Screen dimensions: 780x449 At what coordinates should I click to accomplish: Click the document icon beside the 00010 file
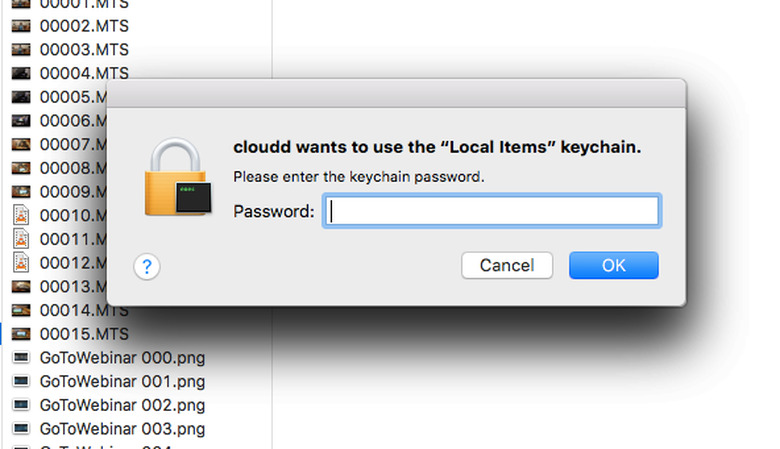click(x=21, y=215)
